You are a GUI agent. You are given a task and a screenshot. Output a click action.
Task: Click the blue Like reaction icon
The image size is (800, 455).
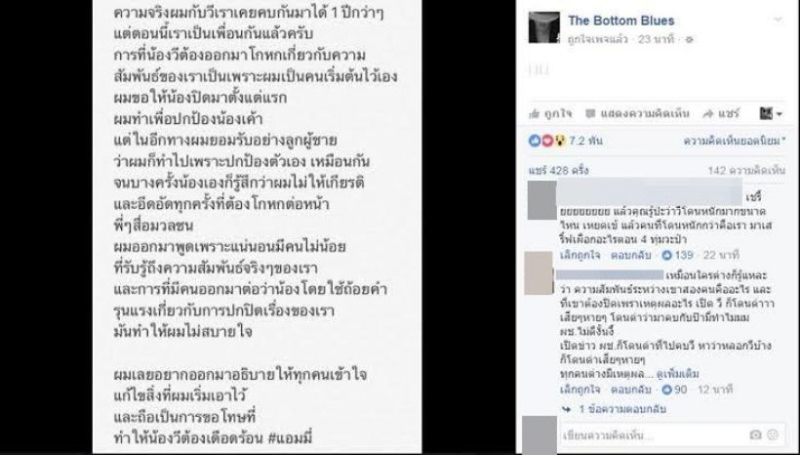pyautogui.click(x=535, y=141)
